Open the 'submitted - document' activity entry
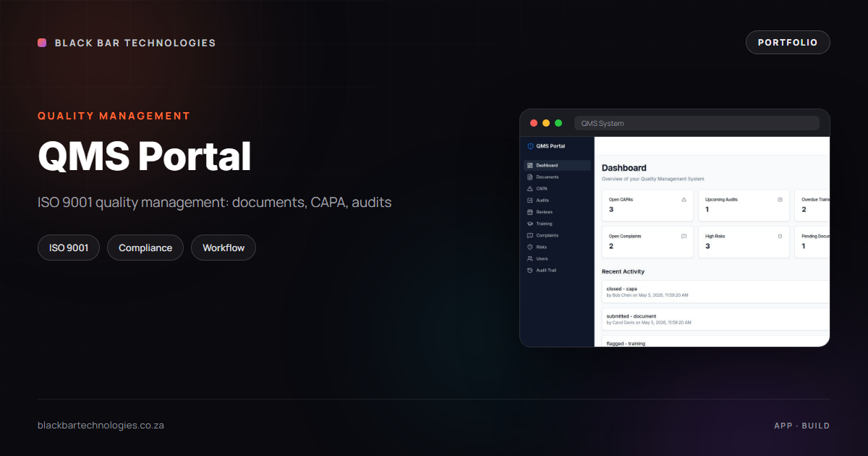Viewport: 868px width, 456px height. (715, 319)
